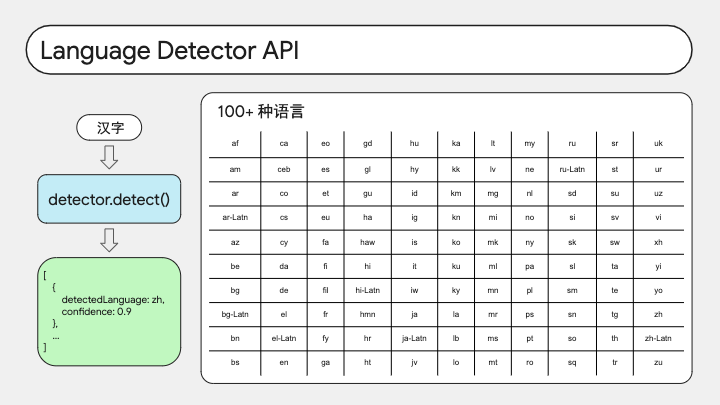Select the 'zh' language cell
This screenshot has width=720, height=405.
coord(658,314)
